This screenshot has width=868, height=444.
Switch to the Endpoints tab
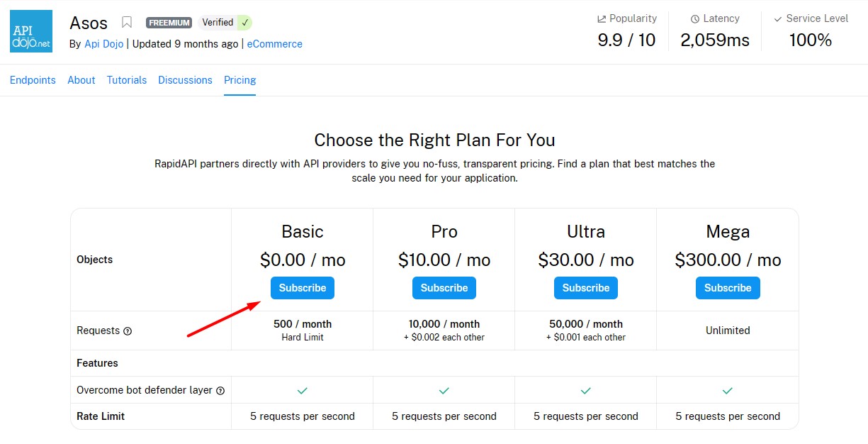click(x=33, y=80)
